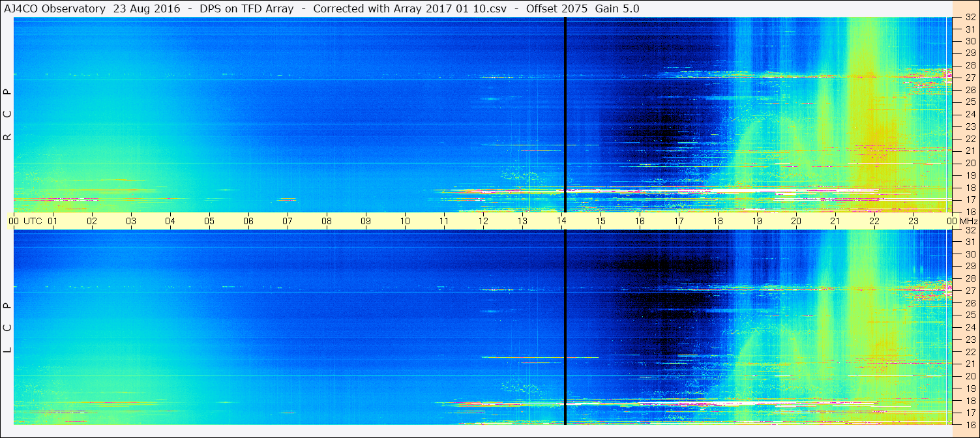Click the 10 UTC time label
This screenshot has height=438, width=980.
pos(405,221)
